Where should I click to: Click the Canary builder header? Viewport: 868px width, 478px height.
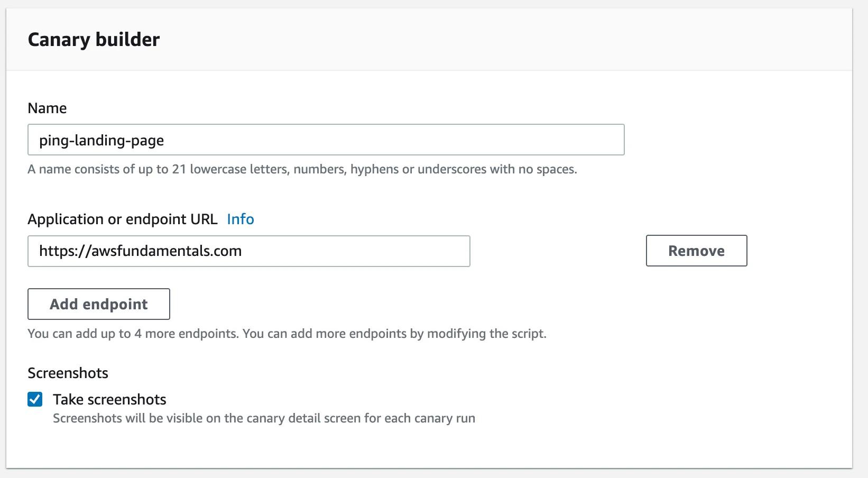pos(94,39)
